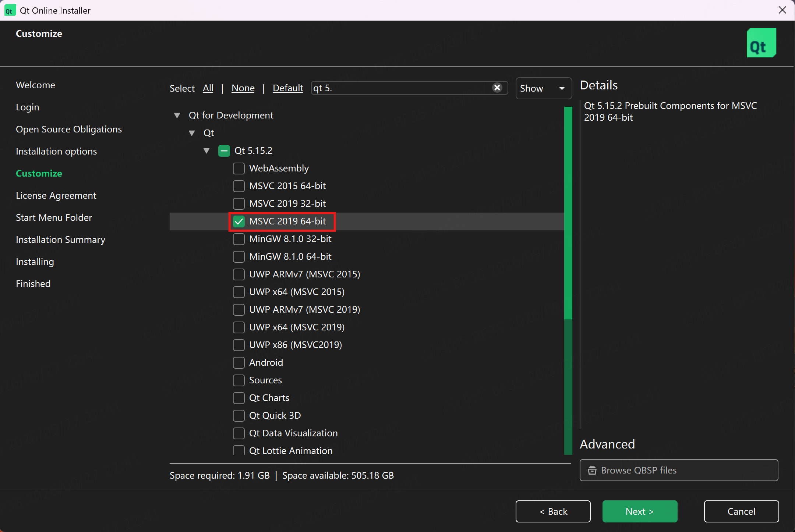Select the Sources row label
This screenshot has width=795, height=532.
point(265,380)
